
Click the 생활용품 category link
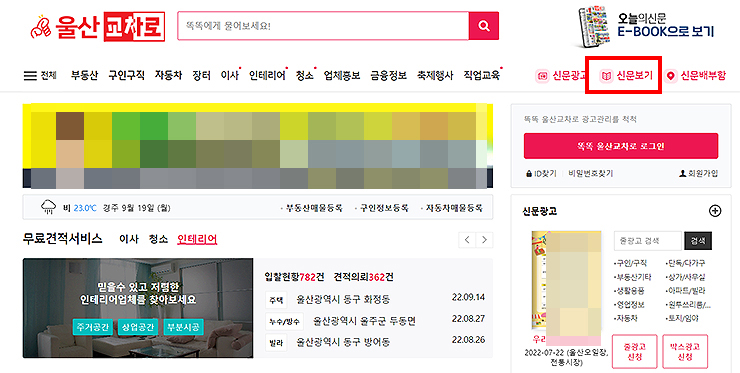pos(630,291)
